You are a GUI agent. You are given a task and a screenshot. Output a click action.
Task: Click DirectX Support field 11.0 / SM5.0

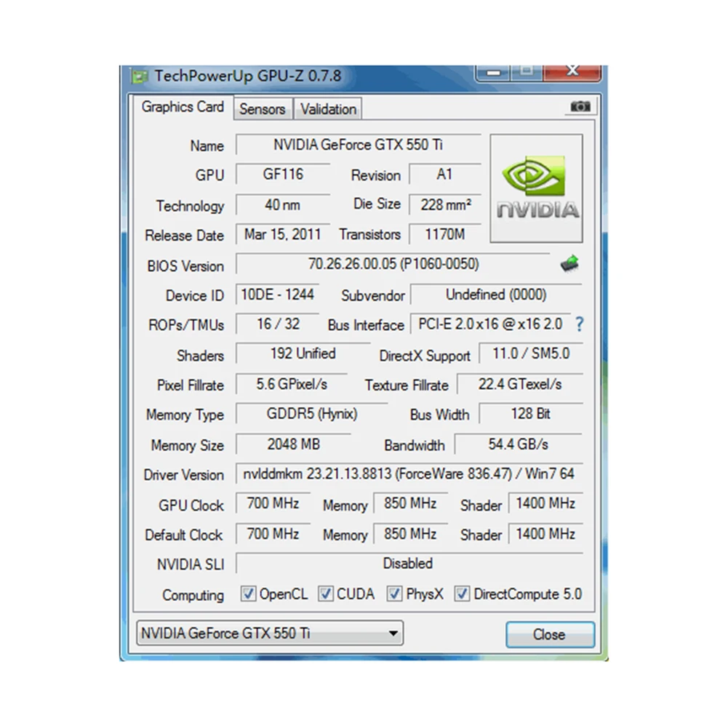tap(531, 353)
